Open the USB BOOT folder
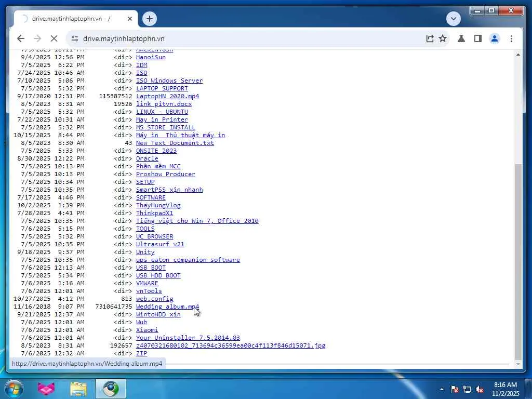Viewport: 532px width, 399px height. click(x=151, y=268)
